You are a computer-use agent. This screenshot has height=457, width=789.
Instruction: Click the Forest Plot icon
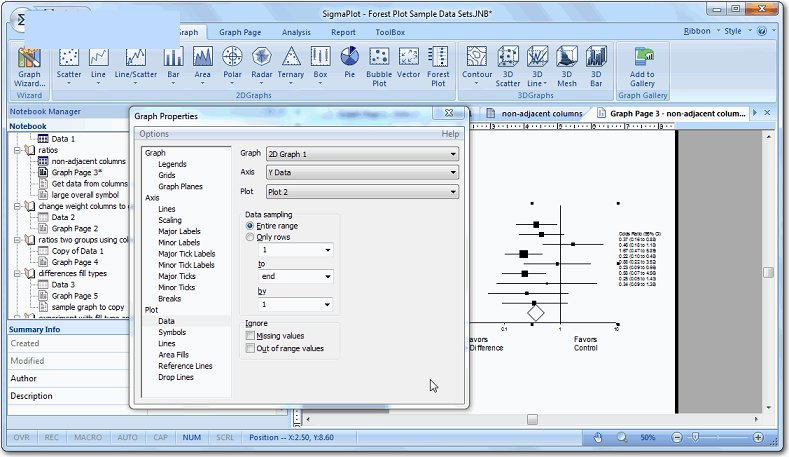438,63
